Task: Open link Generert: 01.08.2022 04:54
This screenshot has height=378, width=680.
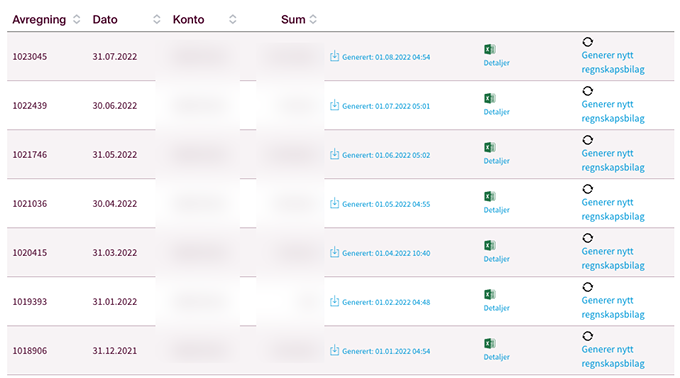Action: coord(386,57)
